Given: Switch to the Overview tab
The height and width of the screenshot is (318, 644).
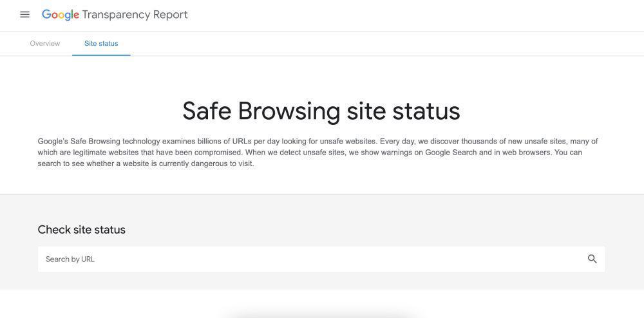Looking at the screenshot, I should pos(45,44).
